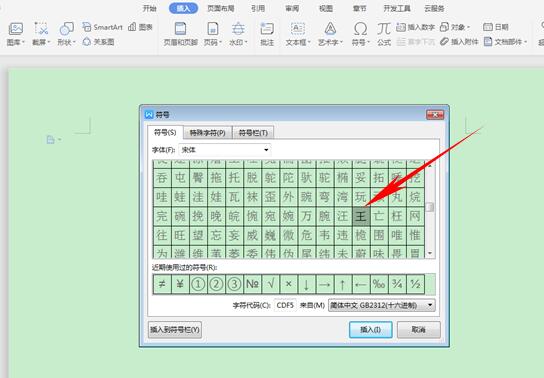This screenshot has height=378, width=544.
Task: Click the 水印 watermark icon
Action: click(238, 29)
